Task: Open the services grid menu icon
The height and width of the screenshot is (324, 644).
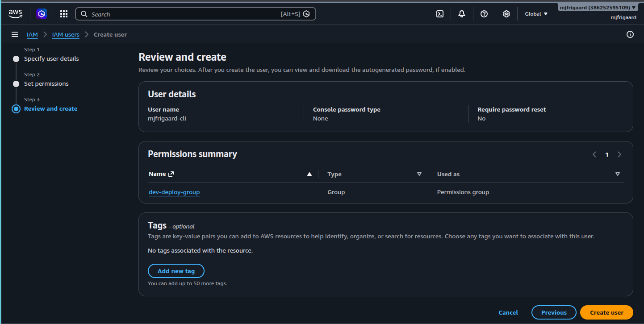Action: pyautogui.click(x=64, y=14)
